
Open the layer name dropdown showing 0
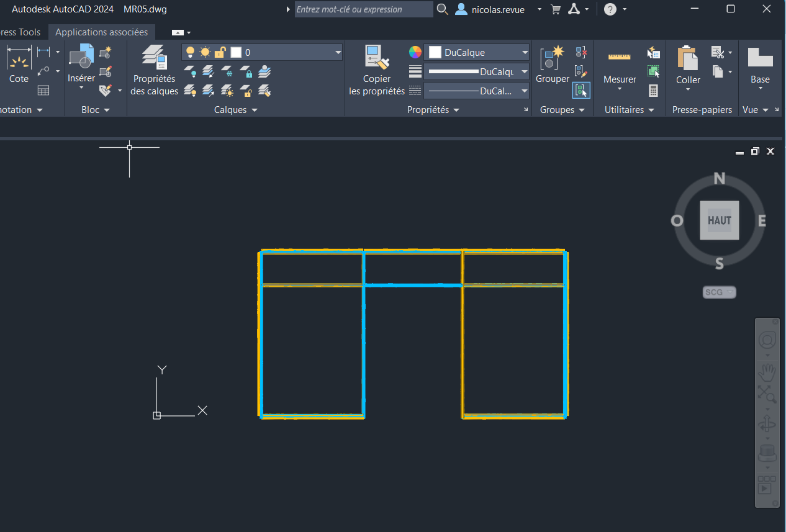(x=261, y=53)
